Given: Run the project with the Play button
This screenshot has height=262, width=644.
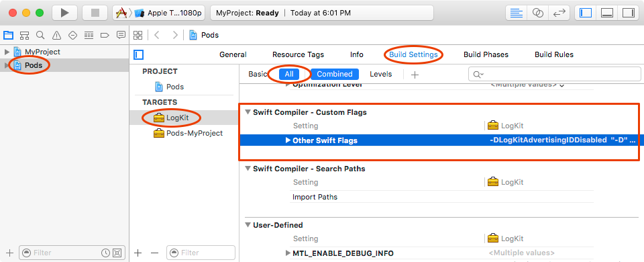Looking at the screenshot, I should (x=65, y=13).
